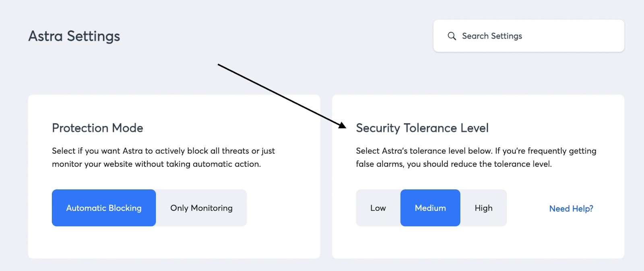644x271 pixels.
Task: Click the text about Astra's tolerance level below
Action: [x=476, y=151]
